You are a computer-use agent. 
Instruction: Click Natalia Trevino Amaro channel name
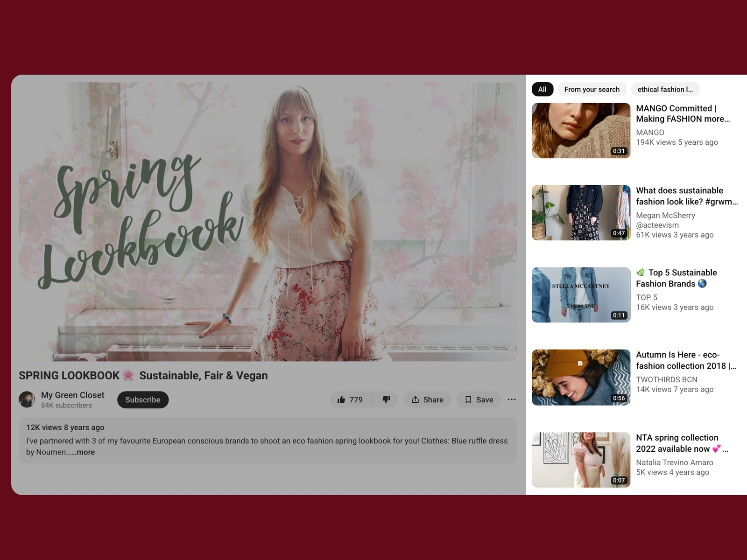675,462
